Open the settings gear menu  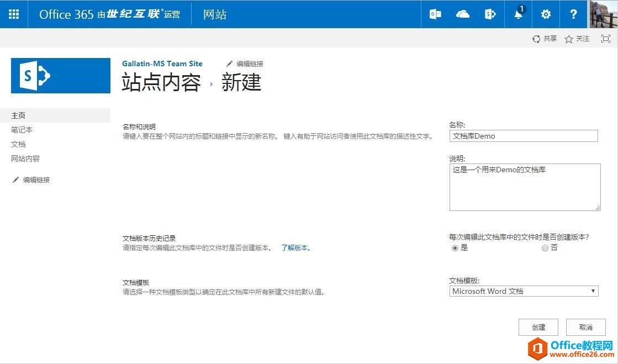coord(546,14)
